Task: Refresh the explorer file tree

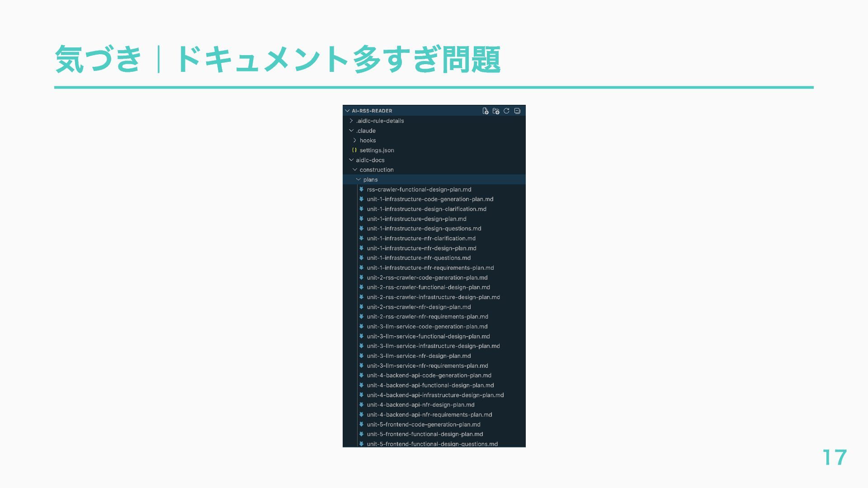Action: [x=506, y=111]
